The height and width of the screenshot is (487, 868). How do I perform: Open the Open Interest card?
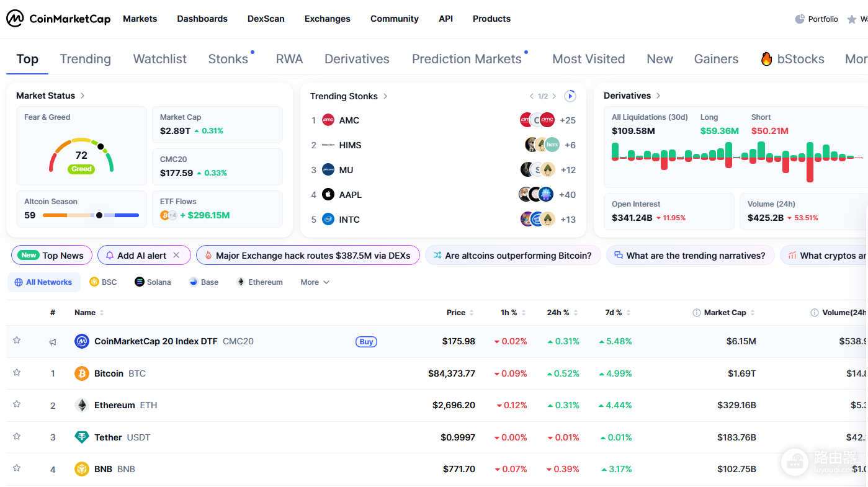click(x=669, y=212)
